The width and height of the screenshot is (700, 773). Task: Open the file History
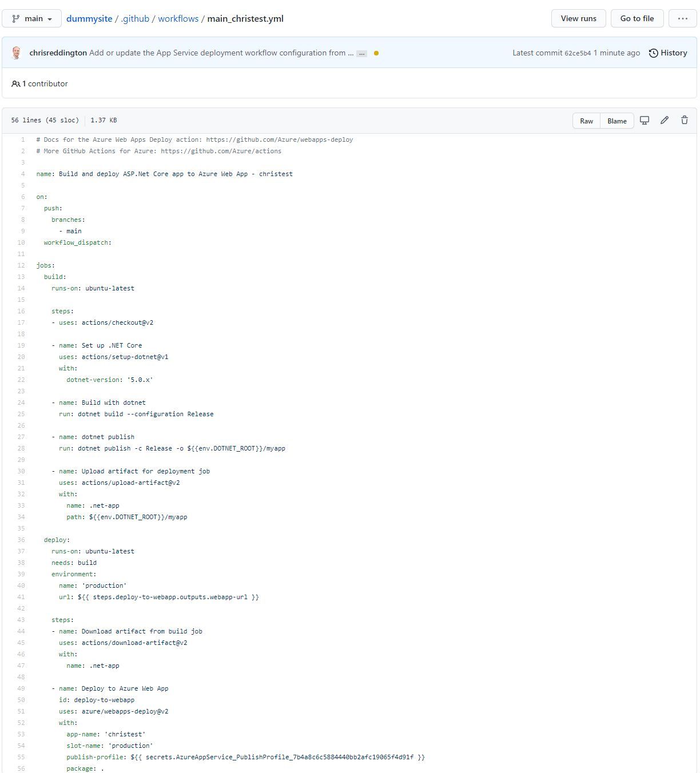tap(667, 53)
